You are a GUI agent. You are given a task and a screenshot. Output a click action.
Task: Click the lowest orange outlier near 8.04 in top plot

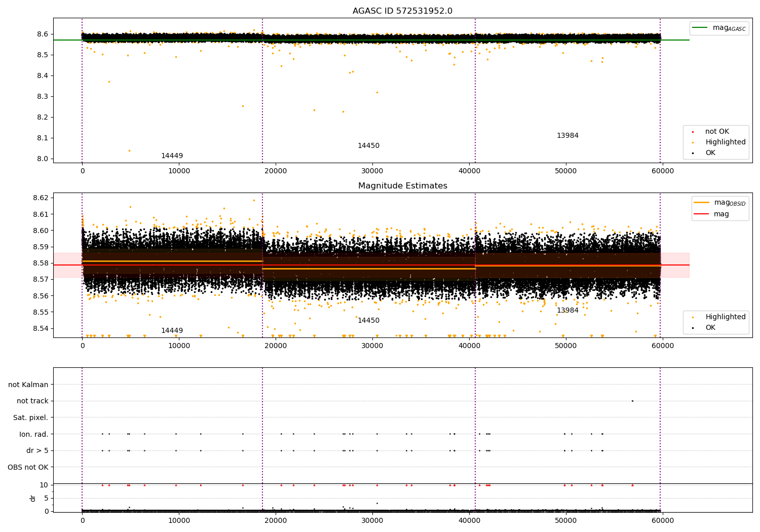129,150
